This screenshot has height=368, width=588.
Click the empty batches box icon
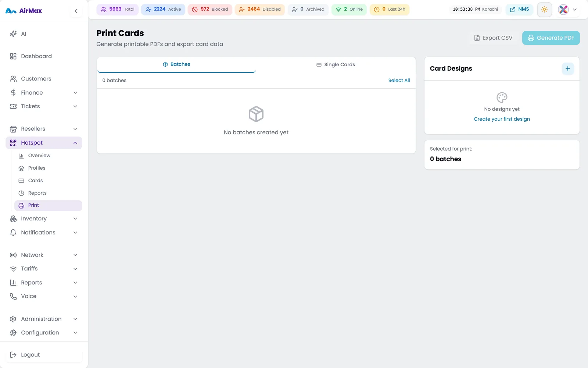tap(256, 114)
